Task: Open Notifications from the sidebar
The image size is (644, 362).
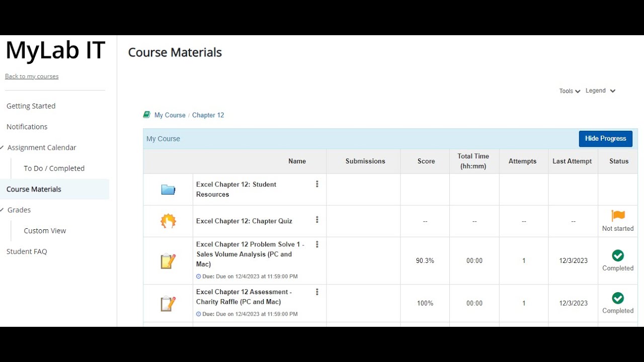Action: pos(27,127)
